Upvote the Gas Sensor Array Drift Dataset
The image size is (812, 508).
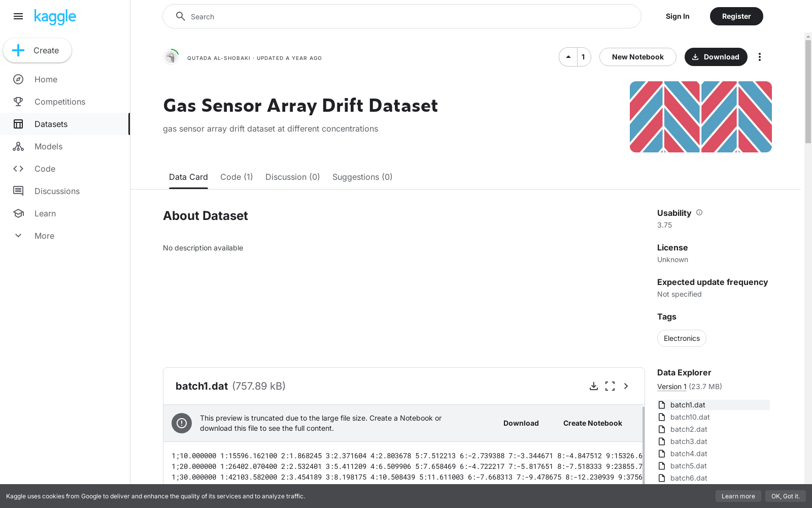568,57
